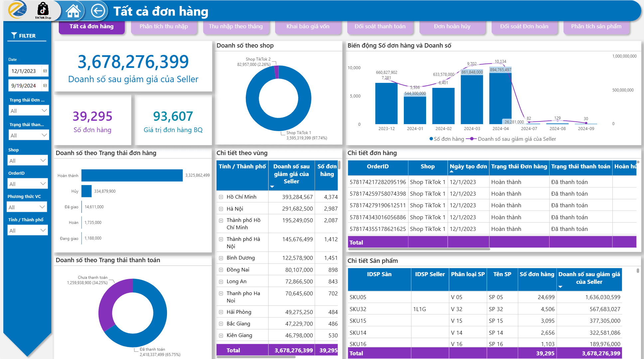Click the Chi tiết theo vùng horizontal scrollbar
Screen dimensions: 644x359
[x=256, y=357]
